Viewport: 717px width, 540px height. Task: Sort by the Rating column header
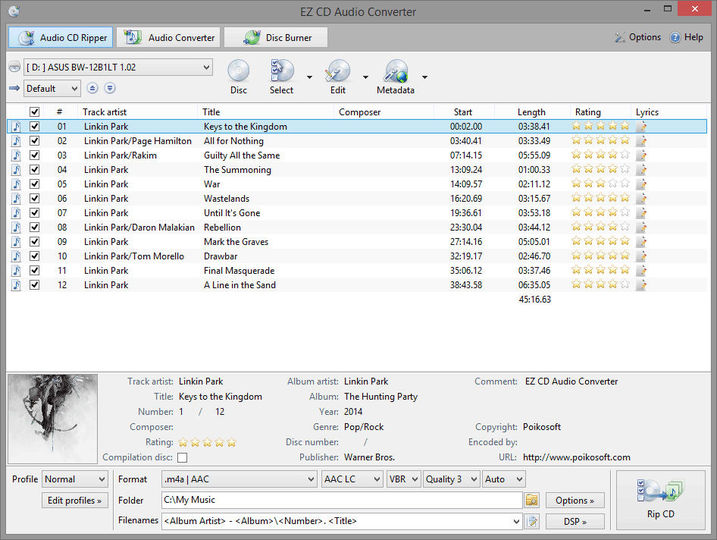pyautogui.click(x=588, y=112)
